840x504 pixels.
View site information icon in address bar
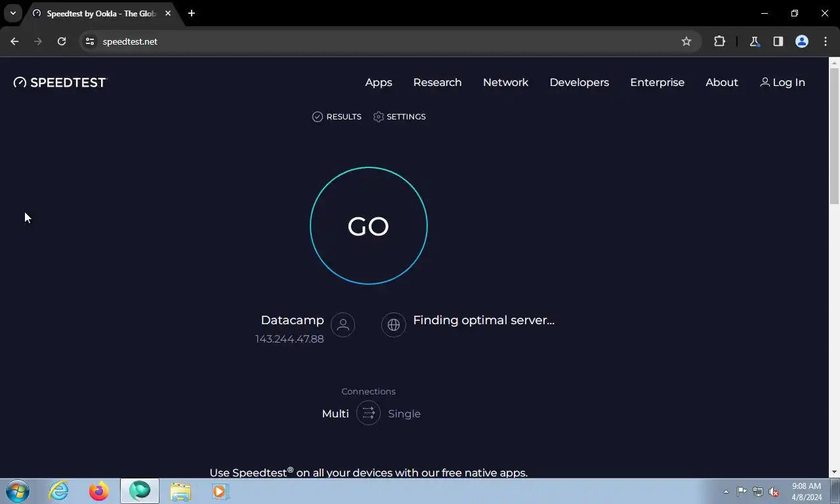90,41
